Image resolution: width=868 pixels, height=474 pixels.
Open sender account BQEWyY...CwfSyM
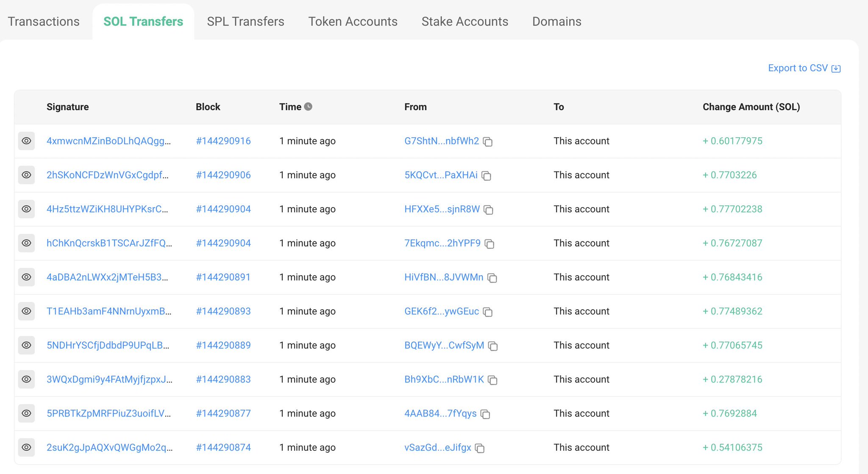tap(444, 345)
